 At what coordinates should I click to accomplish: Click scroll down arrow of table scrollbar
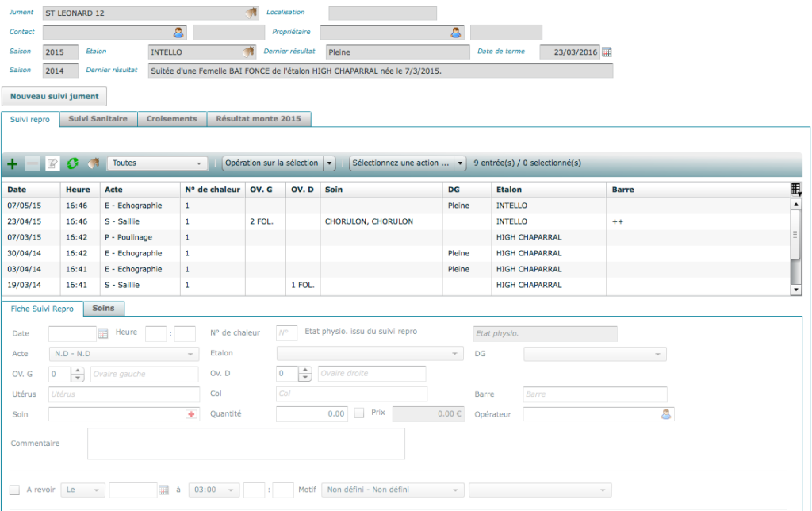[796, 290]
